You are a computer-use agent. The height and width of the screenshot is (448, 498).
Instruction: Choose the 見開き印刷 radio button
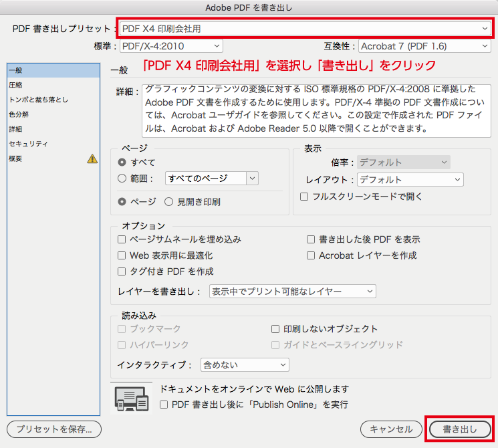coord(168,201)
